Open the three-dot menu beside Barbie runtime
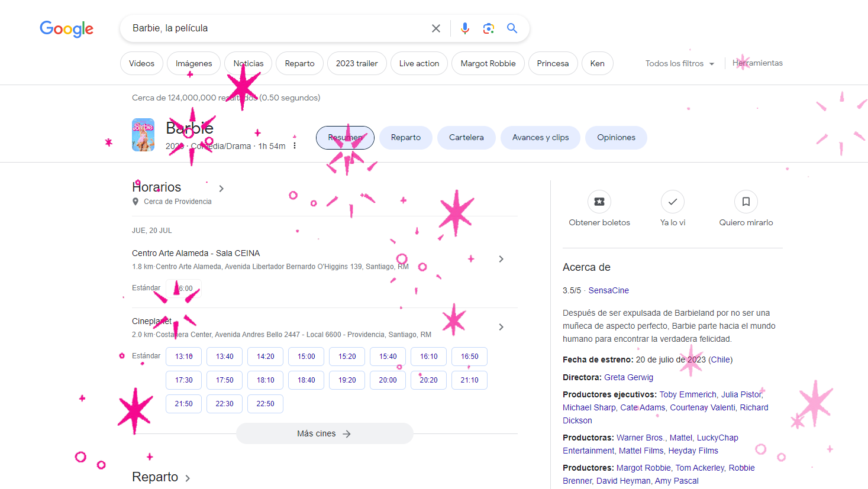The width and height of the screenshot is (868, 489). coord(295,146)
